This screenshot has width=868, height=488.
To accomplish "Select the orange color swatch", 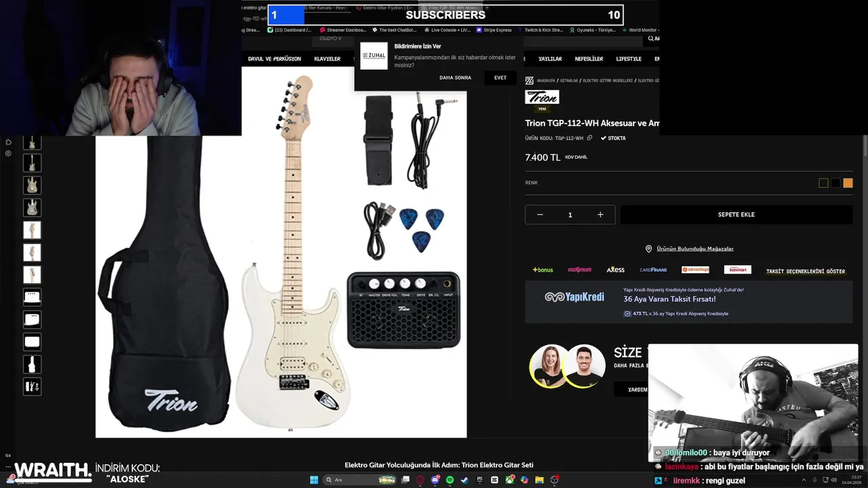I will tap(848, 183).
